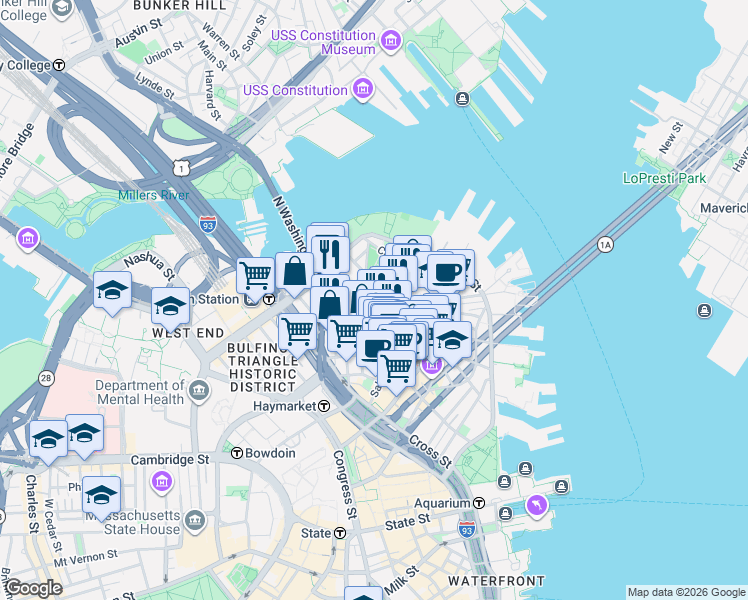Screen dimensions: 748x600
Task: Click the ferry icon on the East Boston waterfront
Action: tap(705, 311)
